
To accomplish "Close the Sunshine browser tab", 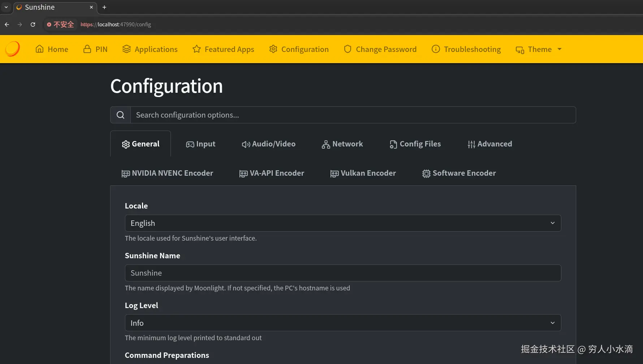I will tap(91, 7).
